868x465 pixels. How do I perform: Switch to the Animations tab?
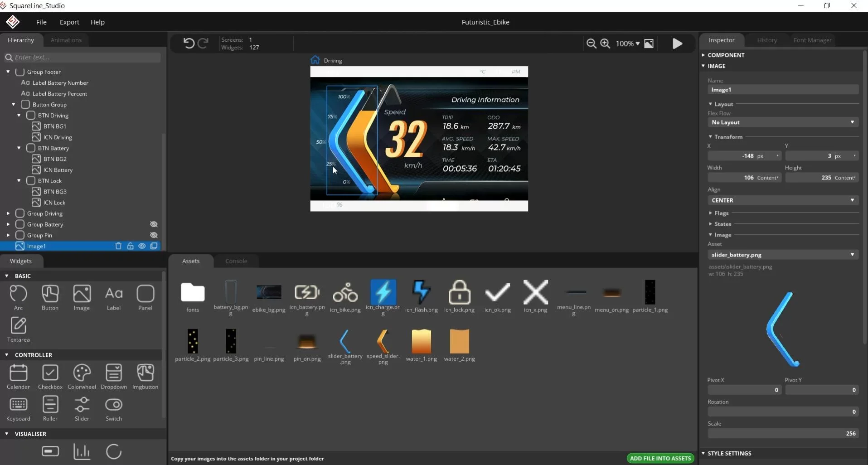[66, 40]
